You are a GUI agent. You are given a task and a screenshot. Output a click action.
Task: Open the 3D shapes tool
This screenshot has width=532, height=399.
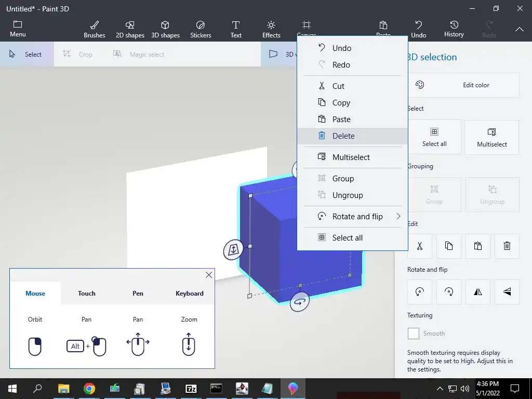click(x=165, y=29)
